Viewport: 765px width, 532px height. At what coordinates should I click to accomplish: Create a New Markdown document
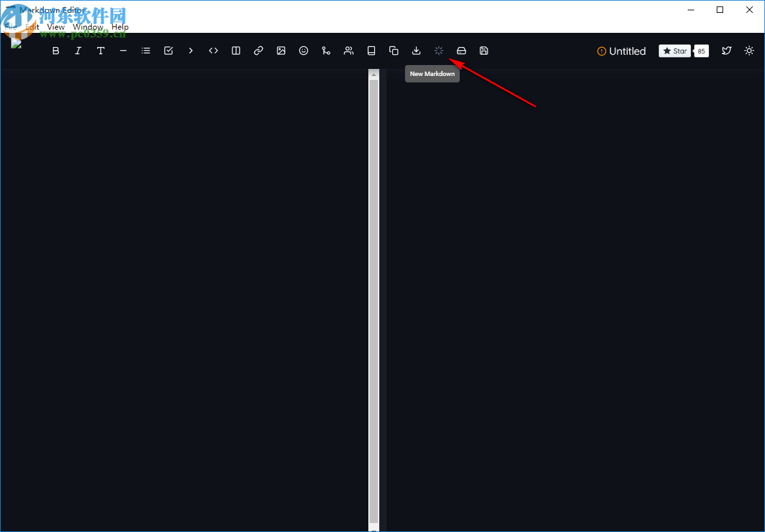pos(439,50)
